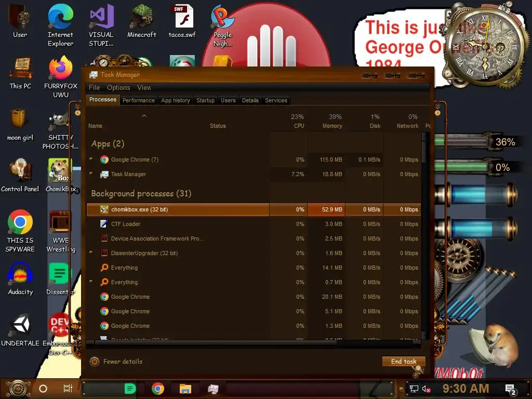Open the WWE Wrestling desktop icon
This screenshot has width=532, height=399.
(x=60, y=231)
